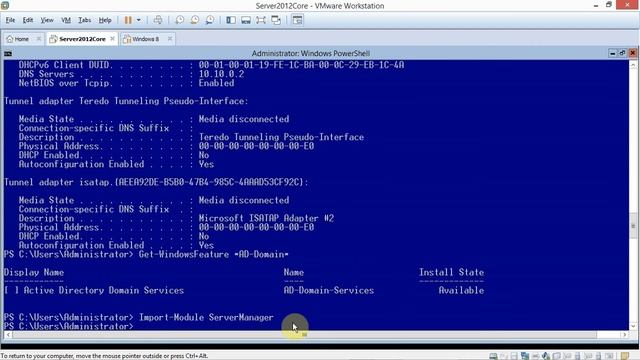This screenshot has width=640, height=360.
Task: Toggle the library sidebar panel
Action: coord(231,20)
